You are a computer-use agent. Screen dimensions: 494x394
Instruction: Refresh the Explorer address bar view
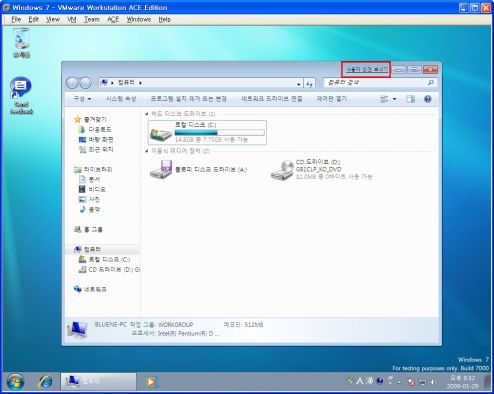pos(309,83)
